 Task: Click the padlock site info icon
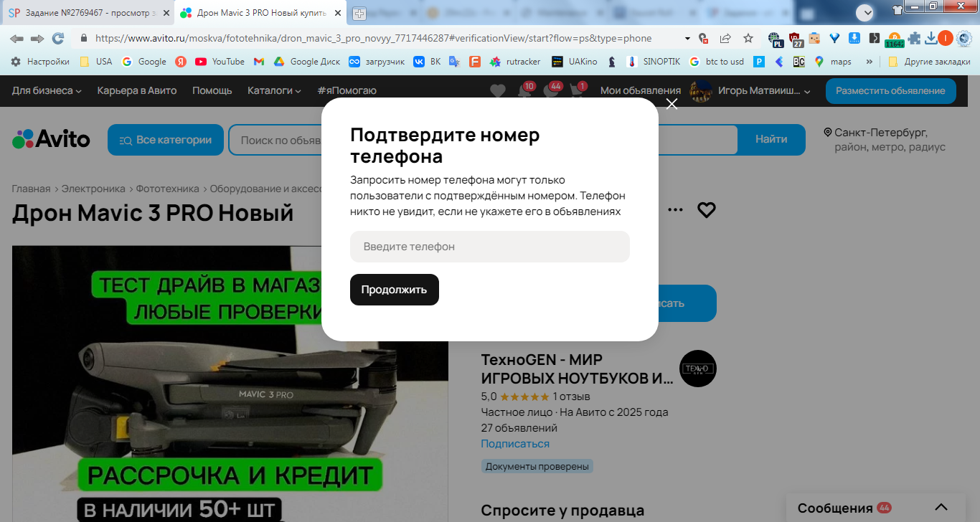coord(84,39)
